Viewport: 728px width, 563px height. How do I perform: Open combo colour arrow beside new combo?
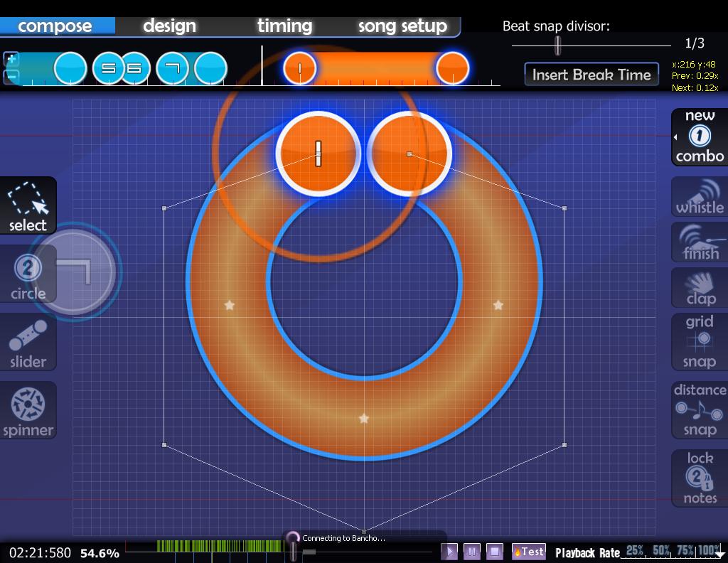pos(675,137)
